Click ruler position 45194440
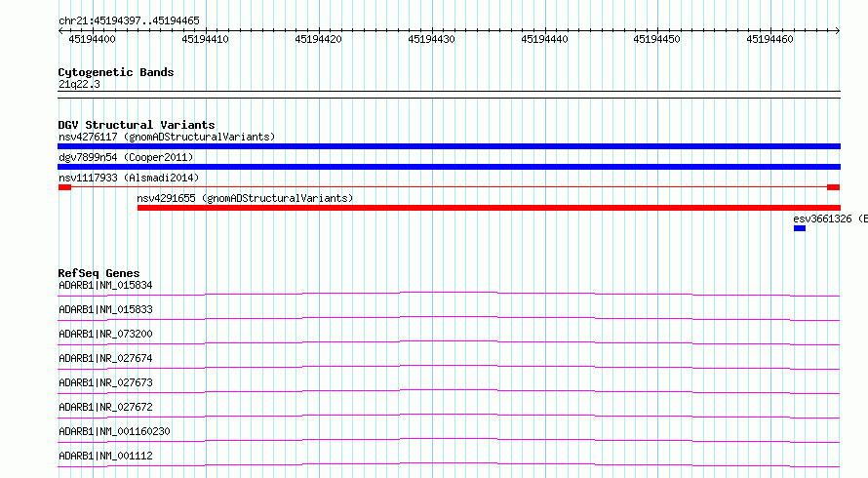The image size is (868, 478). (544, 39)
